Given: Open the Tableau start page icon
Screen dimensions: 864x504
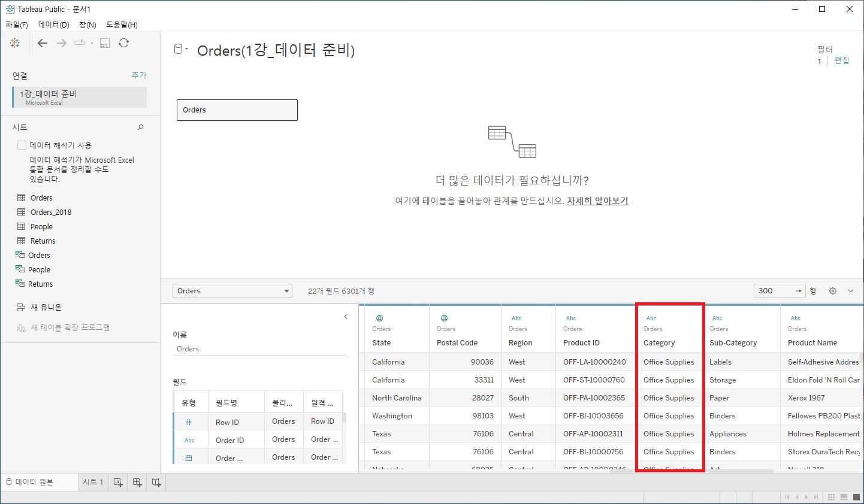Looking at the screenshot, I should [x=15, y=43].
